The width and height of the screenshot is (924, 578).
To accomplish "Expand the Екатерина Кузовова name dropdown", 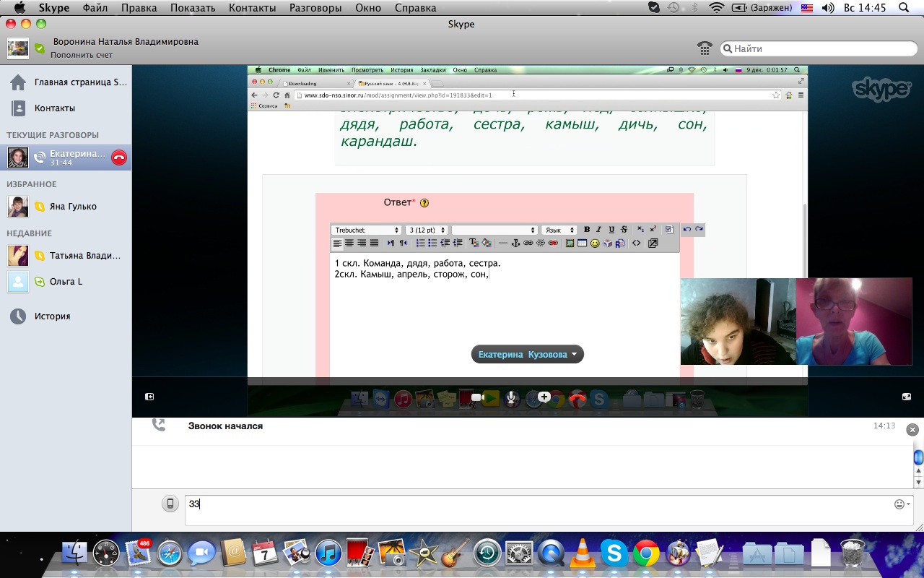I will (527, 355).
